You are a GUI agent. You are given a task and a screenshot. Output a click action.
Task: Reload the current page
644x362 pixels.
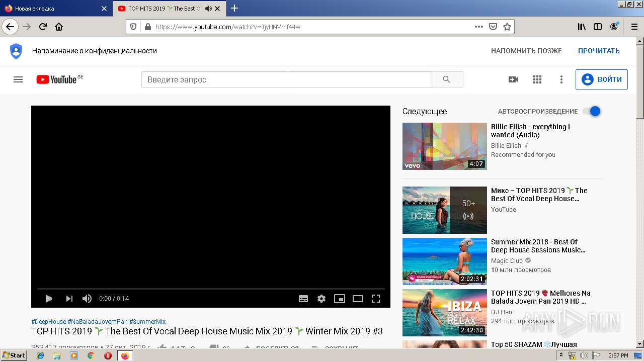[x=43, y=27]
